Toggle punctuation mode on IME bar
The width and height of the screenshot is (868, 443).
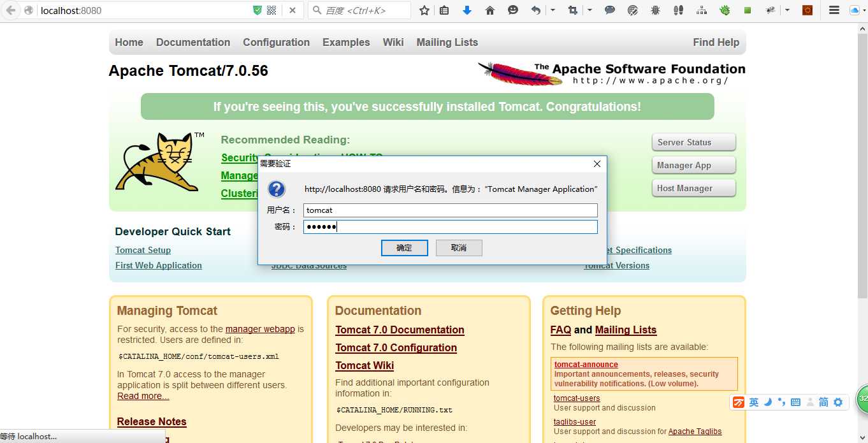[781, 402]
